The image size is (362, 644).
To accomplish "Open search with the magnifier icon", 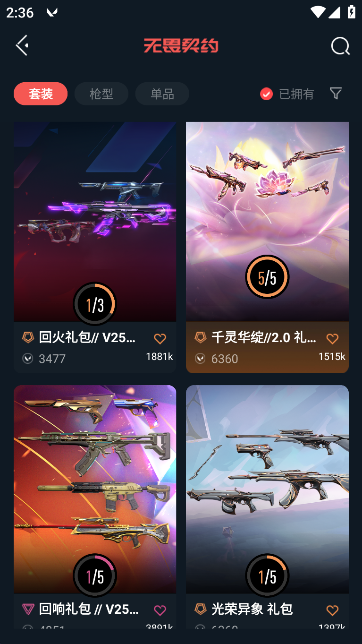I will click(340, 46).
